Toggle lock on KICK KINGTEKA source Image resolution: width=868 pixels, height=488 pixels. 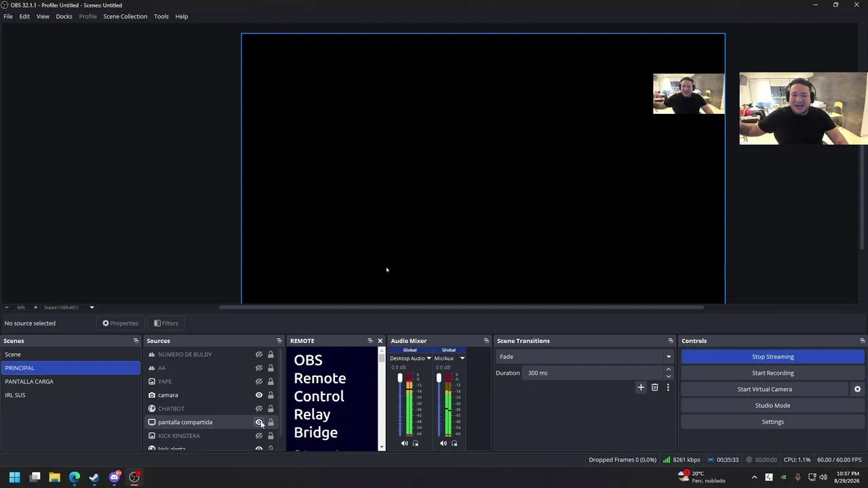pyautogui.click(x=271, y=436)
